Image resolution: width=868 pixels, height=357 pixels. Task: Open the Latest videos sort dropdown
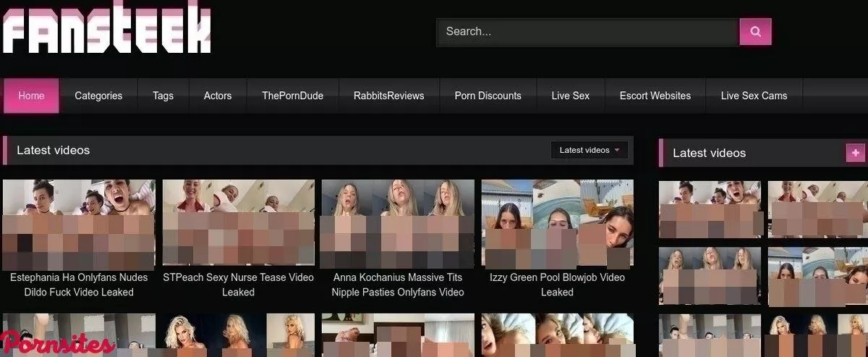pos(589,150)
